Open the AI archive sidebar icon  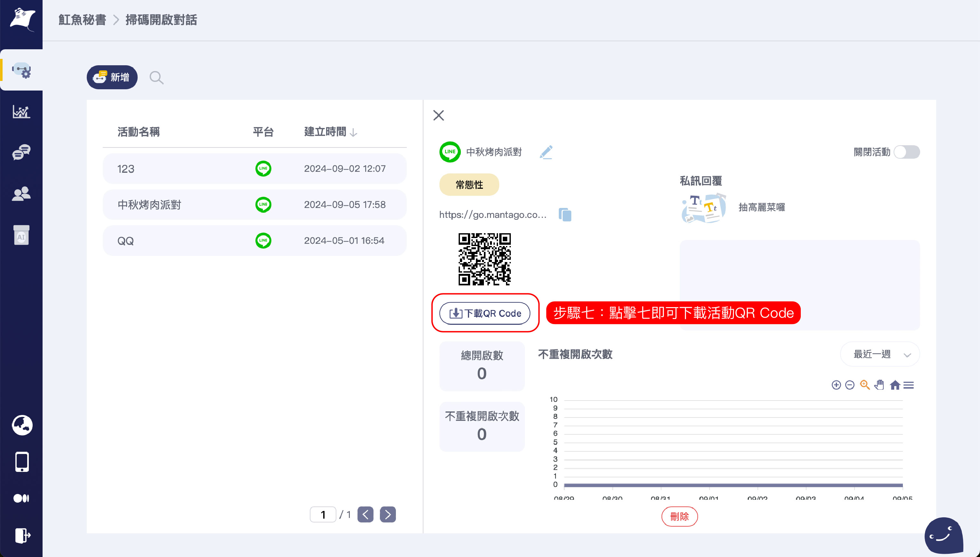click(x=21, y=235)
